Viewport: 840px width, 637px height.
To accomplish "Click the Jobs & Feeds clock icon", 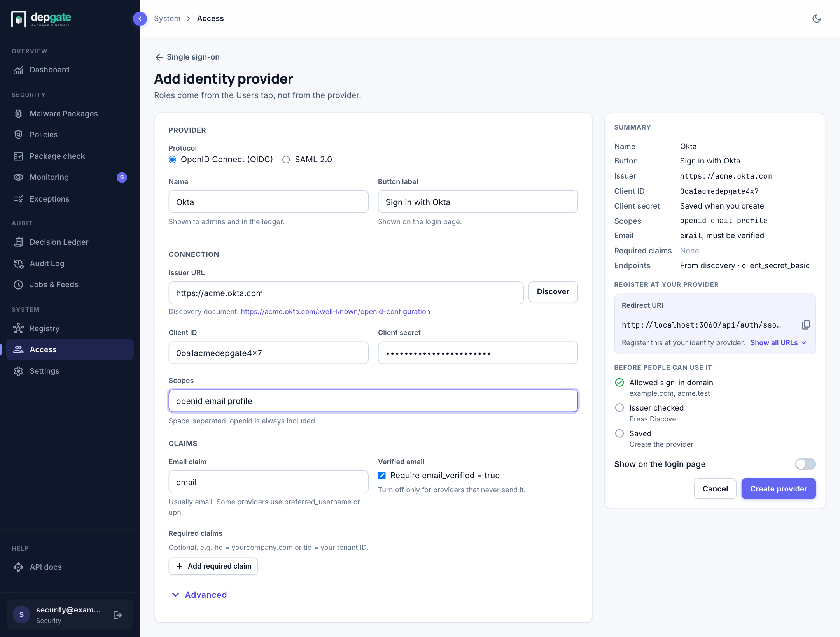I will click(x=18, y=284).
